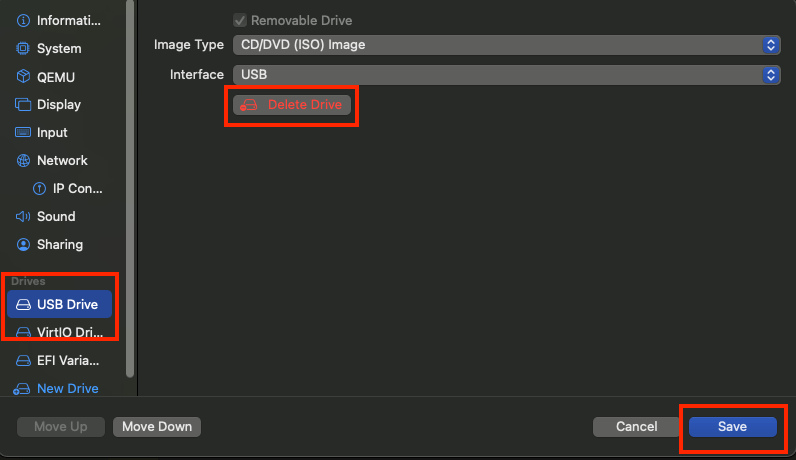
Task: Select the Input settings section
Action: tap(59, 133)
